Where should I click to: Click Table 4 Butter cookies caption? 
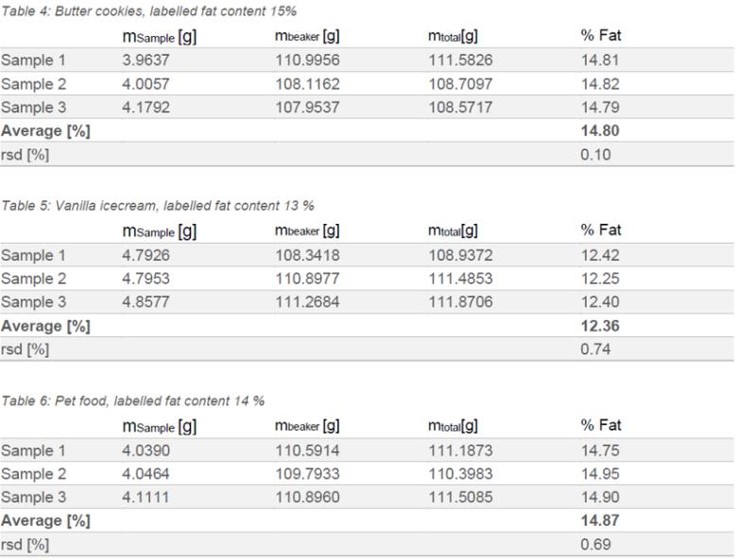point(148,11)
